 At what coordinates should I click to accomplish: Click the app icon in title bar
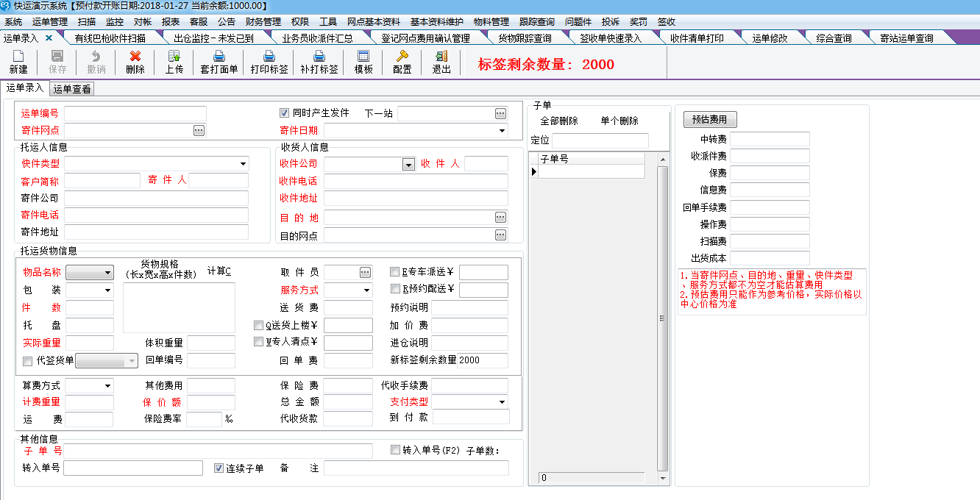click(6, 5)
